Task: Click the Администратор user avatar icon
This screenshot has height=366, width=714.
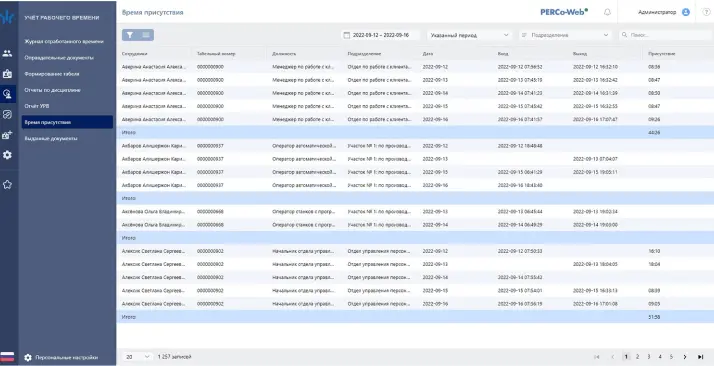Action: [686, 12]
